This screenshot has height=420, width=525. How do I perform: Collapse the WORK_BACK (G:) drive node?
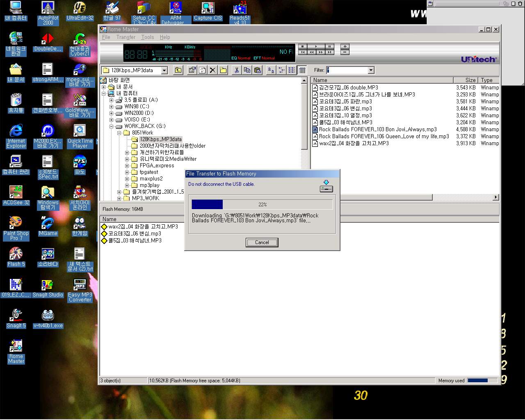(111, 126)
